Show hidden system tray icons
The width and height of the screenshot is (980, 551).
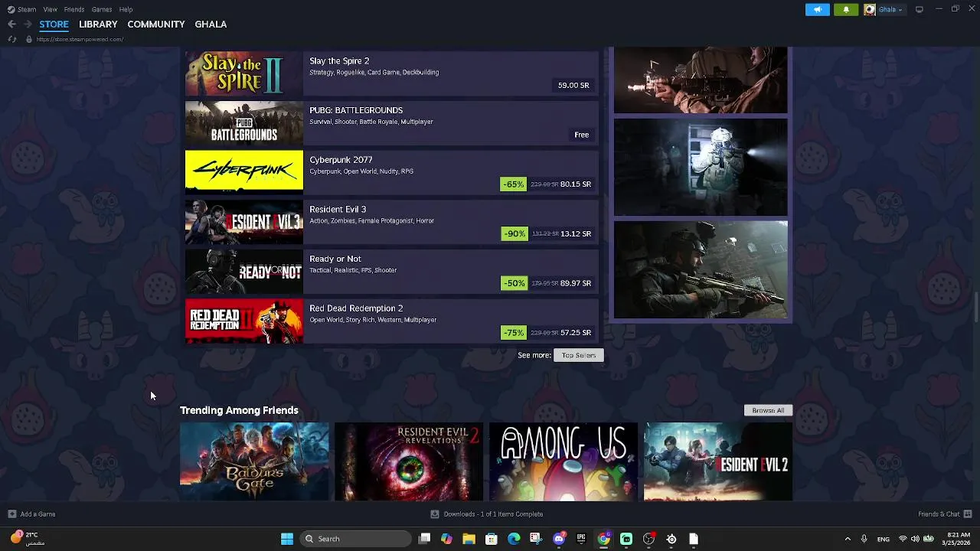848,539
